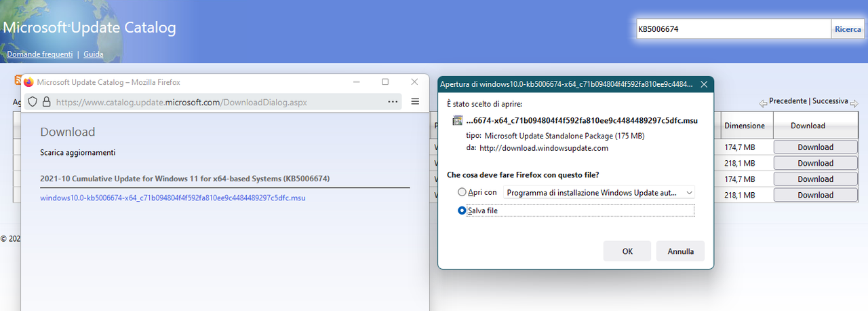Viewport: 868px width, 311px height.
Task: Select the Salva file radio button
Action: [462, 211]
